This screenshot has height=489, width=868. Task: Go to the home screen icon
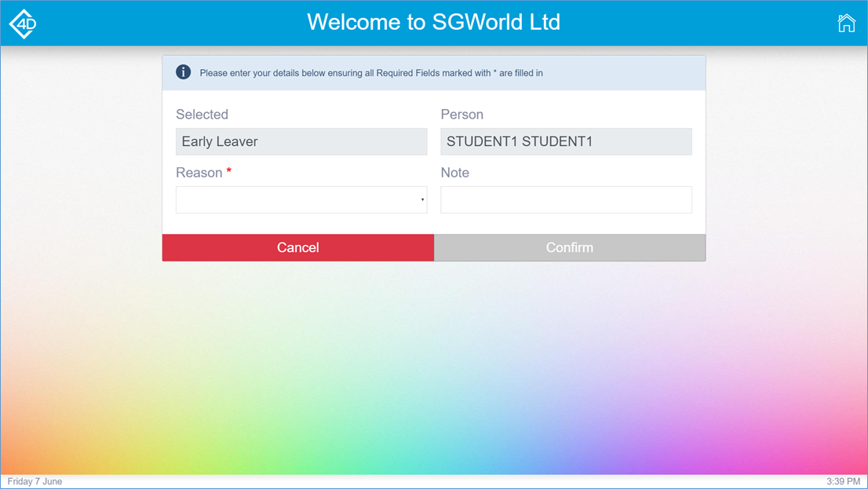[x=846, y=24]
